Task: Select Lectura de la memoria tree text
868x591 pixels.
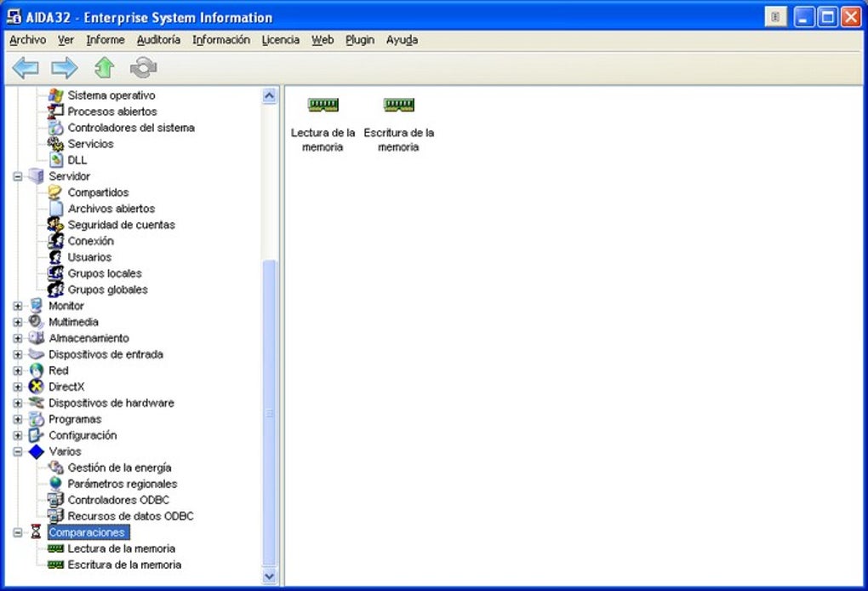Action: pyautogui.click(x=121, y=548)
